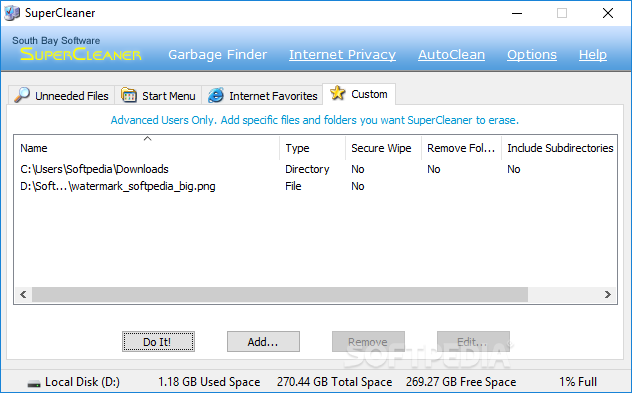Screen dimensions: 632x393
Task: Click the 270.44 GB Total Space status
Action: pyautogui.click(x=335, y=382)
